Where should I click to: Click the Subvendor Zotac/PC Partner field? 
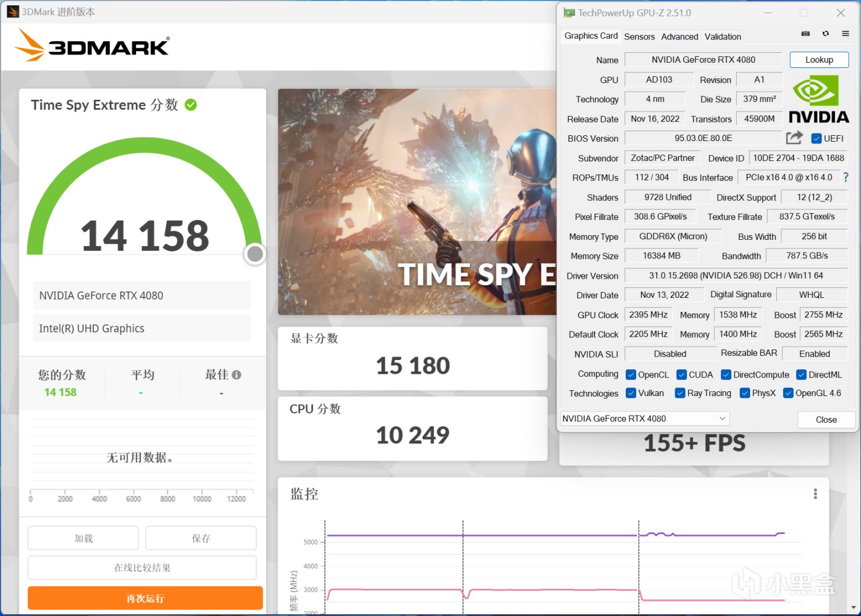tap(662, 158)
